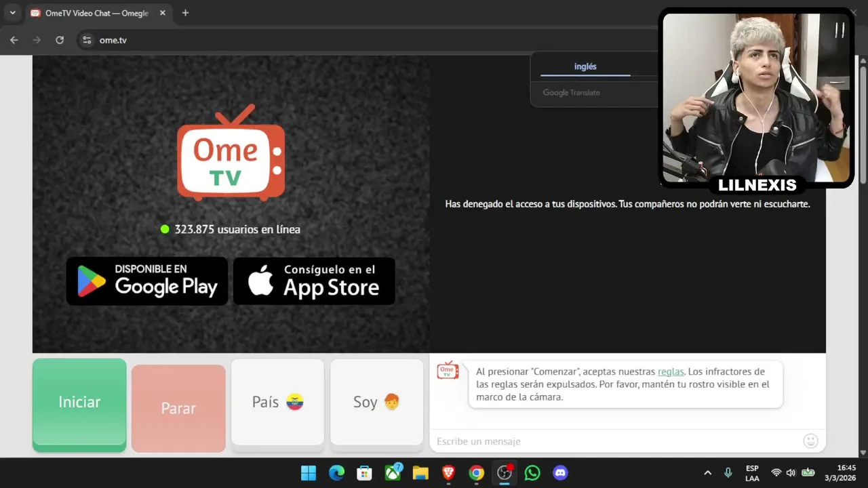Open OBS Studio from the taskbar
Image resolution: width=868 pixels, height=488 pixels.
pos(505,473)
